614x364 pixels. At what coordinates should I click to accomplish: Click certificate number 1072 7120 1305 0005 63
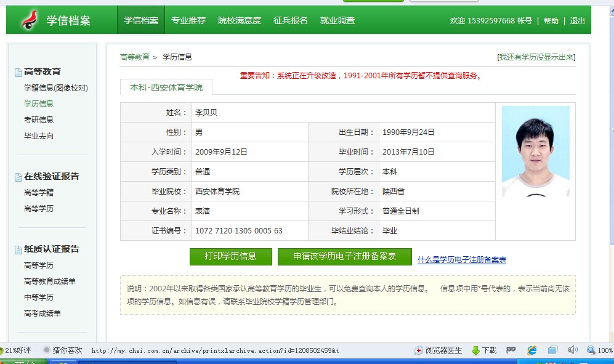coord(239,231)
